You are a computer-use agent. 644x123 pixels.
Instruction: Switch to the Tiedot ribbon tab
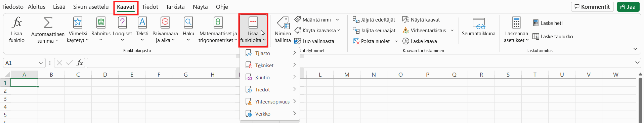point(150,7)
